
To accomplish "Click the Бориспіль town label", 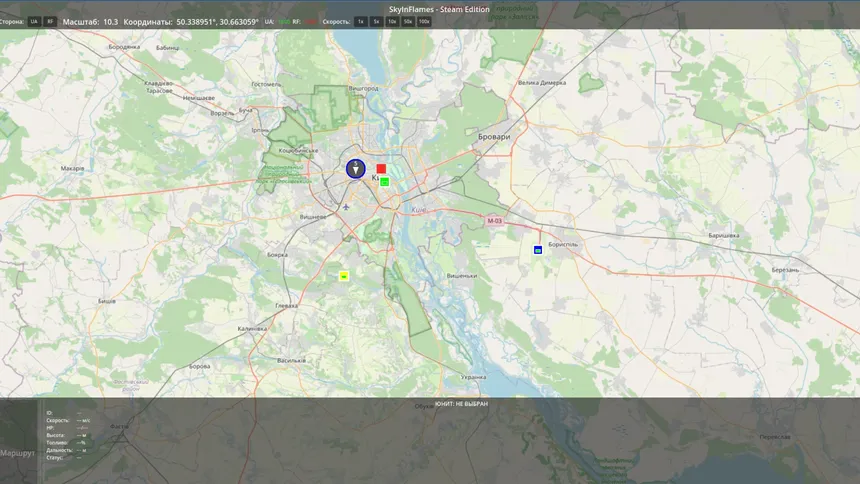I will [x=563, y=244].
